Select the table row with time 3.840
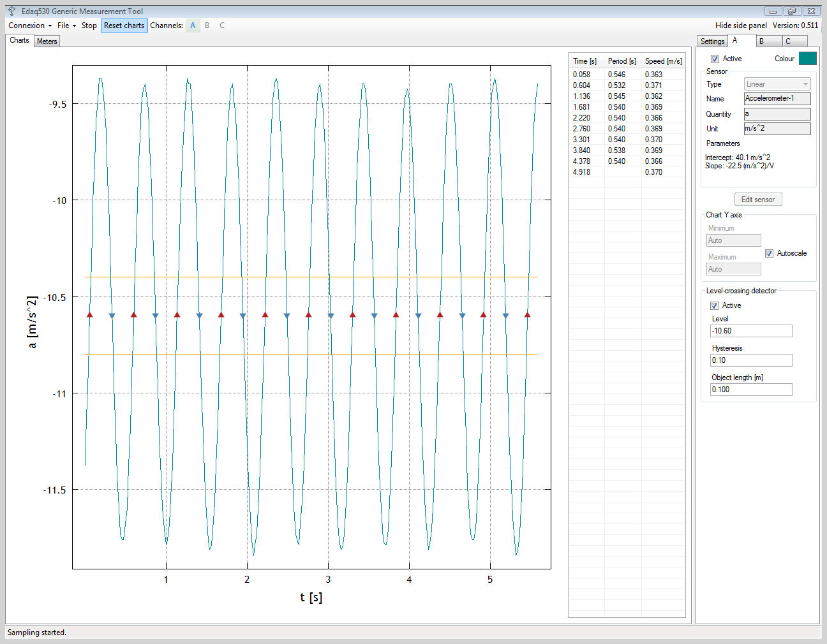 [627, 150]
